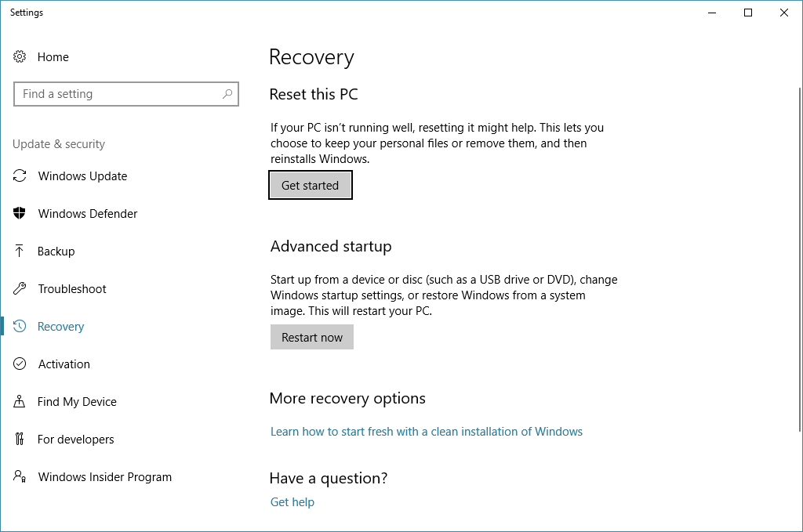This screenshot has height=532, width=803.
Task: Click the Home gear icon
Action: pos(20,56)
